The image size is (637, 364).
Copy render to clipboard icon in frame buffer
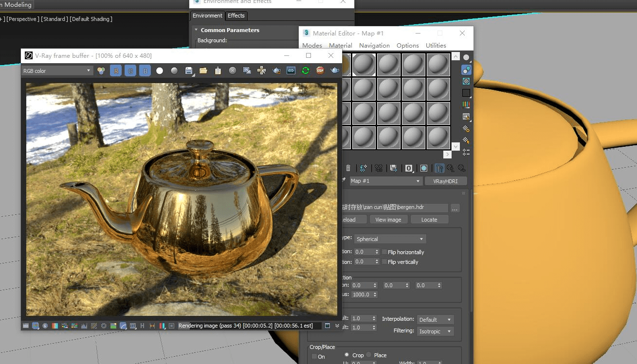pos(218,70)
